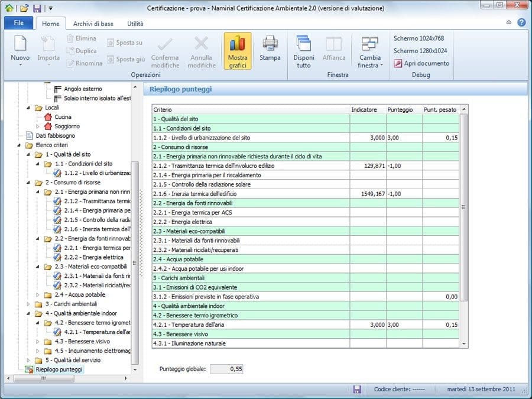Screen dimensions: 532x399
Task: Expand 5 - Qualità del servizio node
Action: pos(28,360)
